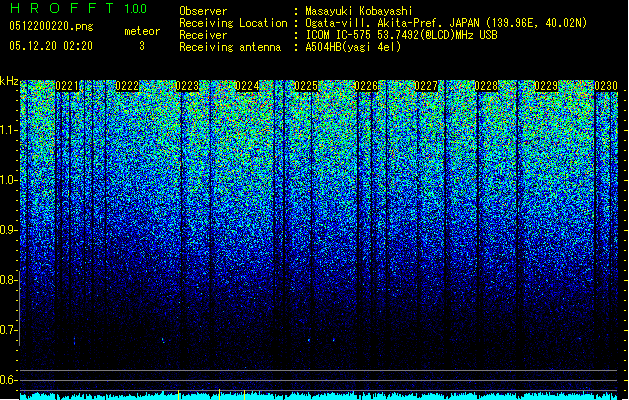Click the 0.9 frequency axis label
629x400 pixels.
point(8,230)
